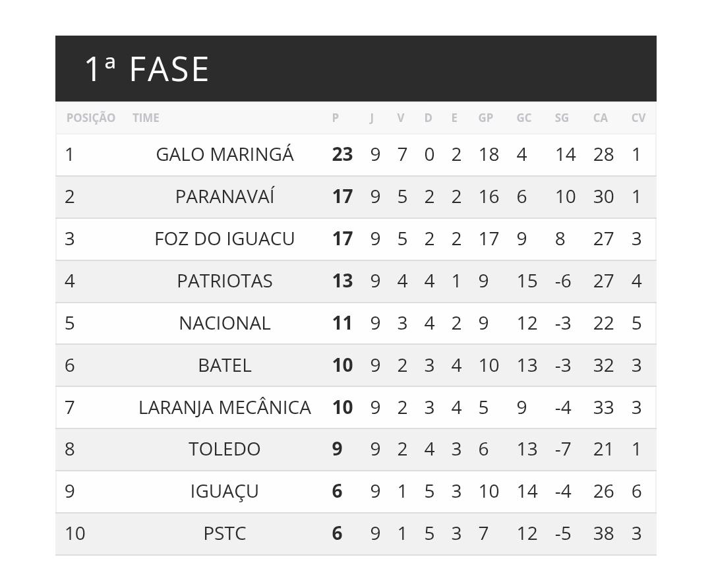Select the PARANAVAÍ team name
The width and height of the screenshot is (712, 588).
(225, 196)
